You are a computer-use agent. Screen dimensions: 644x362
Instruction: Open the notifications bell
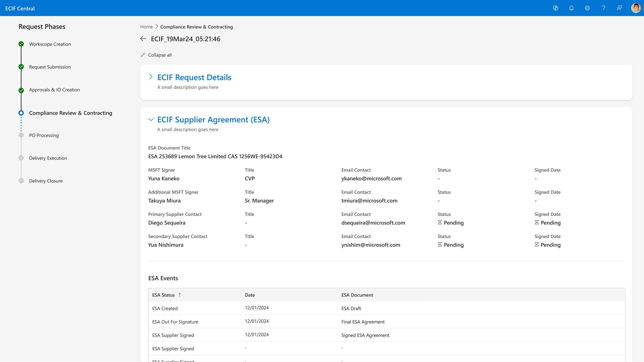click(571, 8)
